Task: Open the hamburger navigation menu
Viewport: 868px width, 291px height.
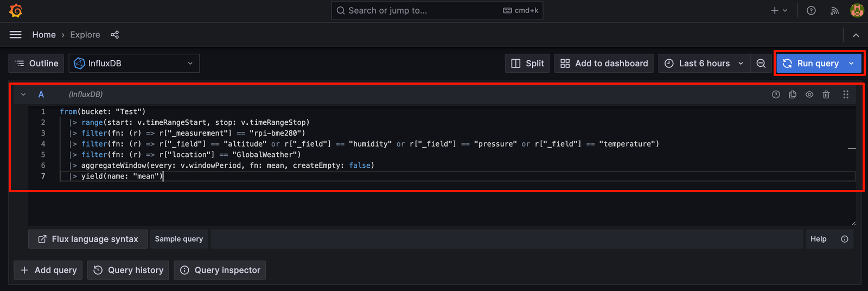Action: [x=16, y=35]
